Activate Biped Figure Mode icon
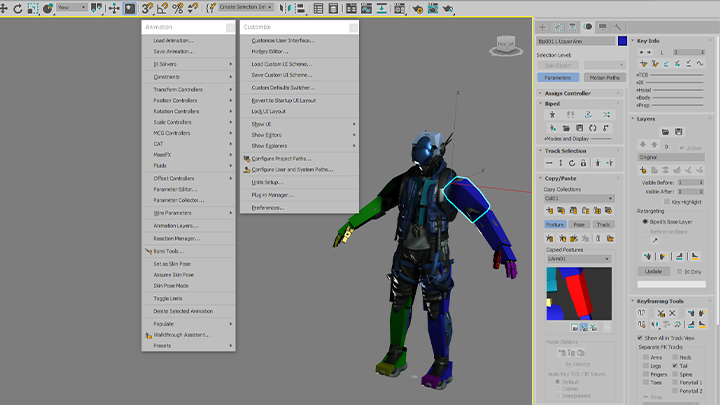The height and width of the screenshot is (405, 720). 552,114
